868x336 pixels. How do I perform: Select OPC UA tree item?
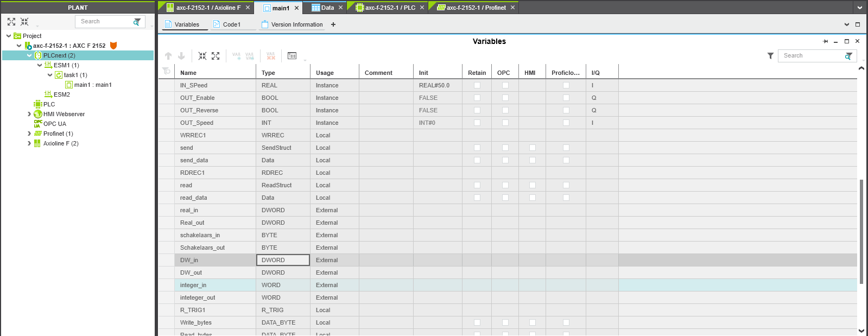[x=55, y=124]
